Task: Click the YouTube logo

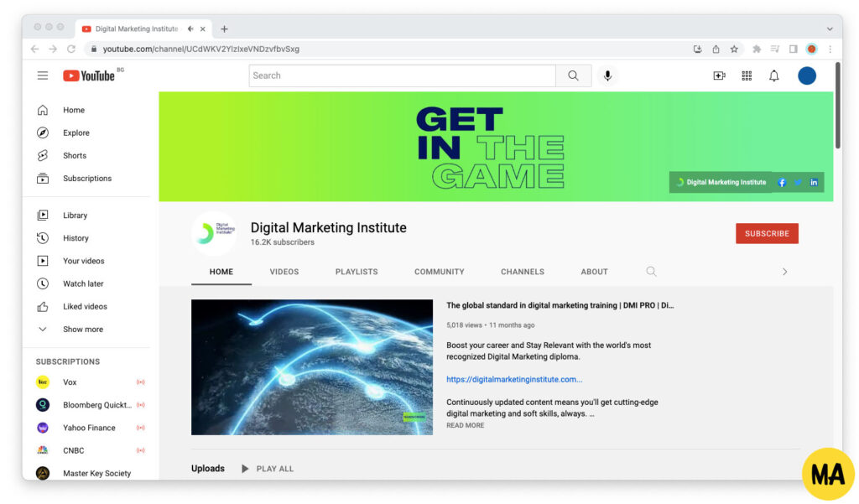Action: click(x=89, y=75)
